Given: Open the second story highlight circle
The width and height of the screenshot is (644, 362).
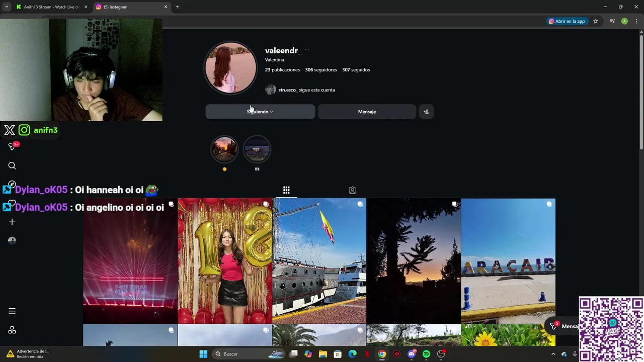Looking at the screenshot, I should click(257, 149).
